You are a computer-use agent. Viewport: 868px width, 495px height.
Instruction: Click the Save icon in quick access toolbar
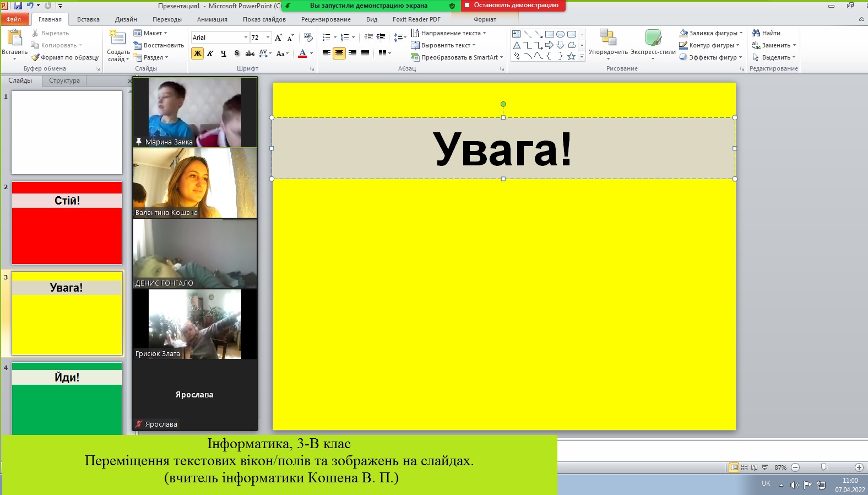point(18,6)
